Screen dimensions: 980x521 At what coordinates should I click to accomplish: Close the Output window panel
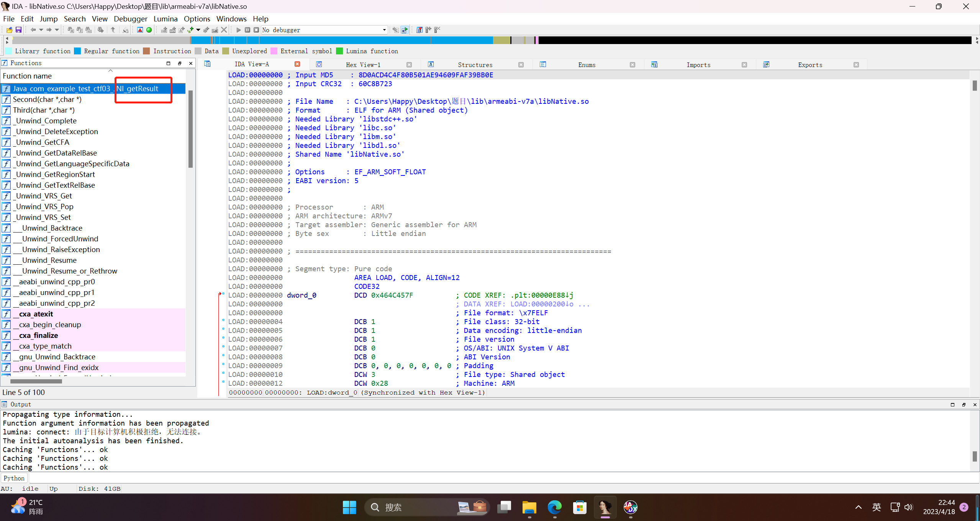[975, 405]
